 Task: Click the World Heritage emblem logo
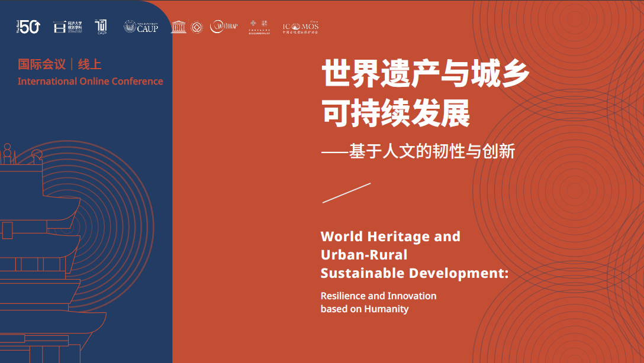(x=197, y=27)
